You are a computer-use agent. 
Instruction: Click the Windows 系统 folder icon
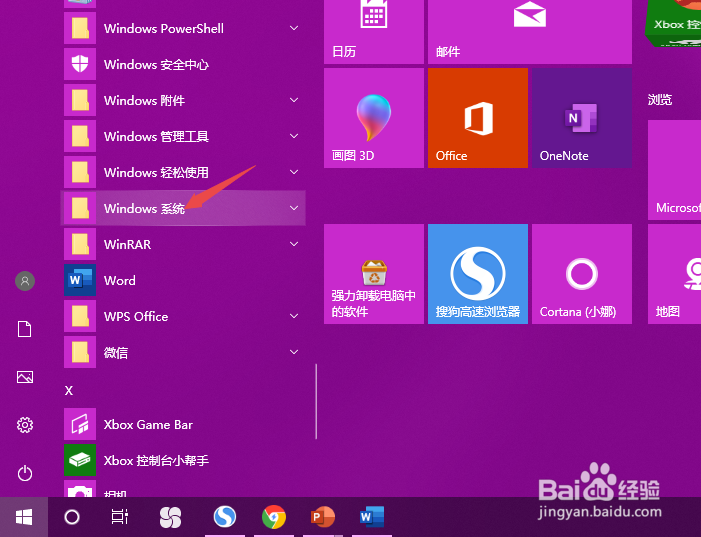[80, 208]
